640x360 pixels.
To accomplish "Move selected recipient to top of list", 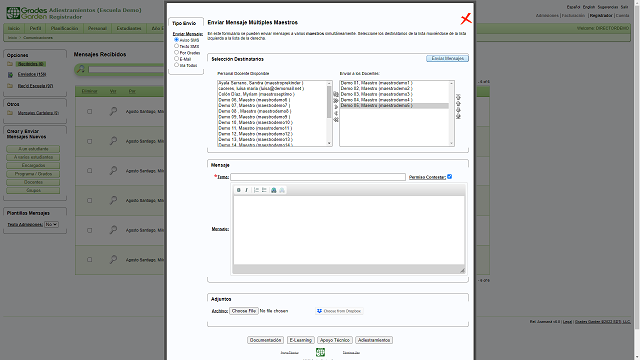I will pos(458,97).
